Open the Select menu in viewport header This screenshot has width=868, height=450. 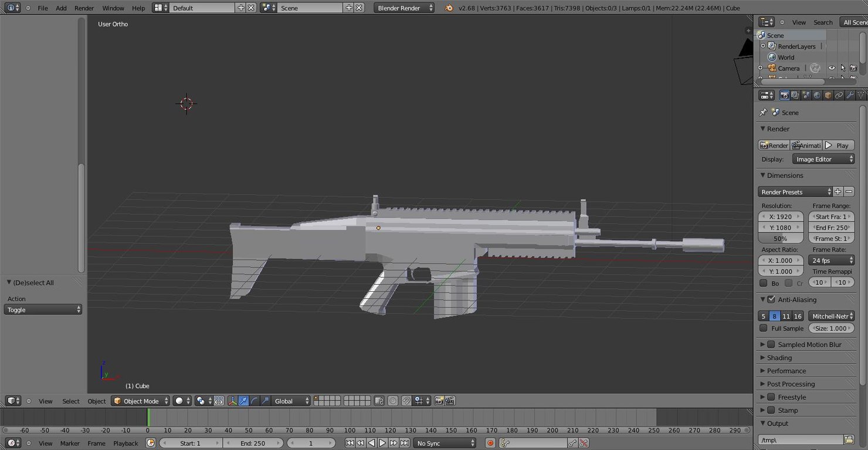(70, 401)
